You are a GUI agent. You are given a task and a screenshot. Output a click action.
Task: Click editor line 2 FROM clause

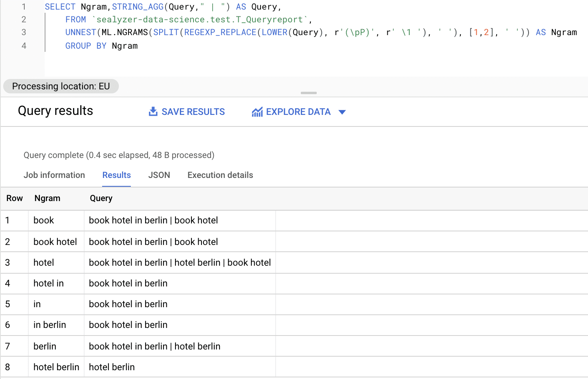tap(189, 20)
